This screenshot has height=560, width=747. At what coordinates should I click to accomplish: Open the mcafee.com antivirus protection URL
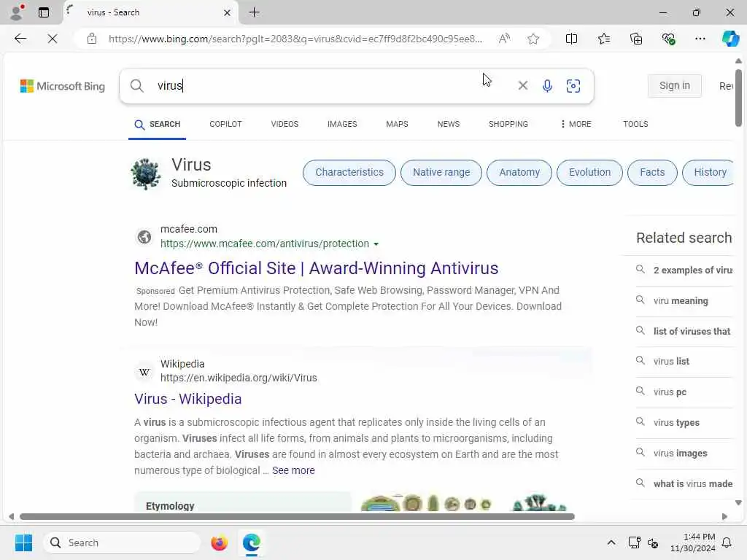tap(265, 244)
